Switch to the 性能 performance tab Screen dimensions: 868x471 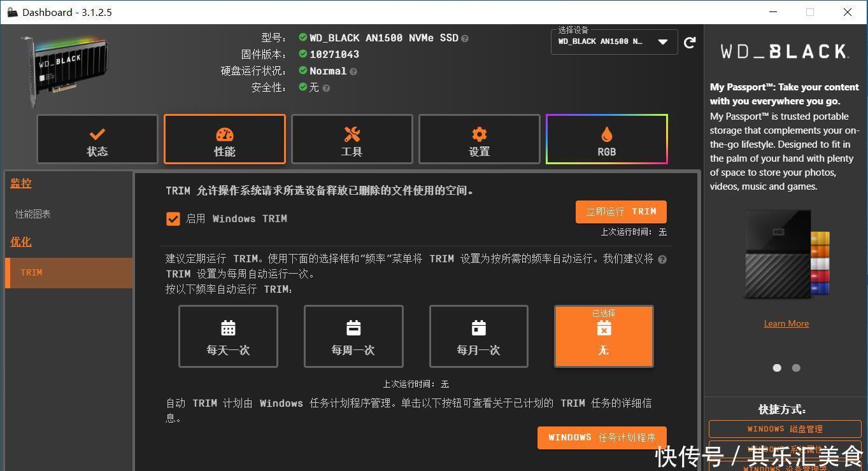(225, 139)
